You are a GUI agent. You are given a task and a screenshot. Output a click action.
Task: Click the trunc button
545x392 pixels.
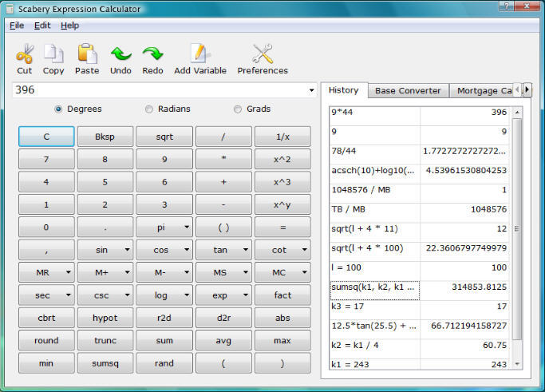pyautogui.click(x=105, y=341)
